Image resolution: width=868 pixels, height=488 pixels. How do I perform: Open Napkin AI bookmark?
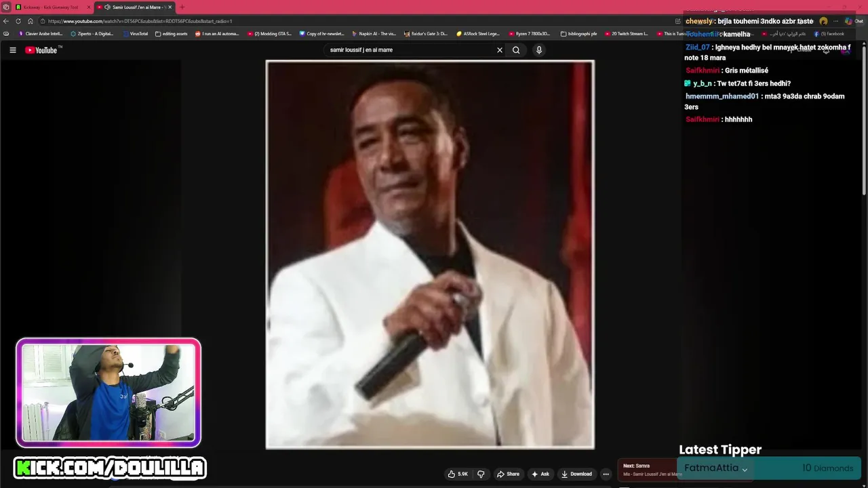click(x=374, y=33)
